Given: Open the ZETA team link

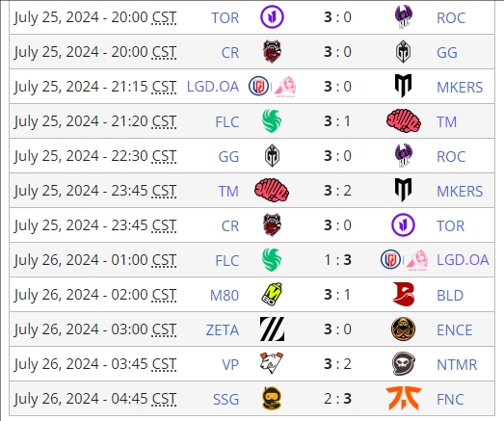Looking at the screenshot, I should point(223,330).
